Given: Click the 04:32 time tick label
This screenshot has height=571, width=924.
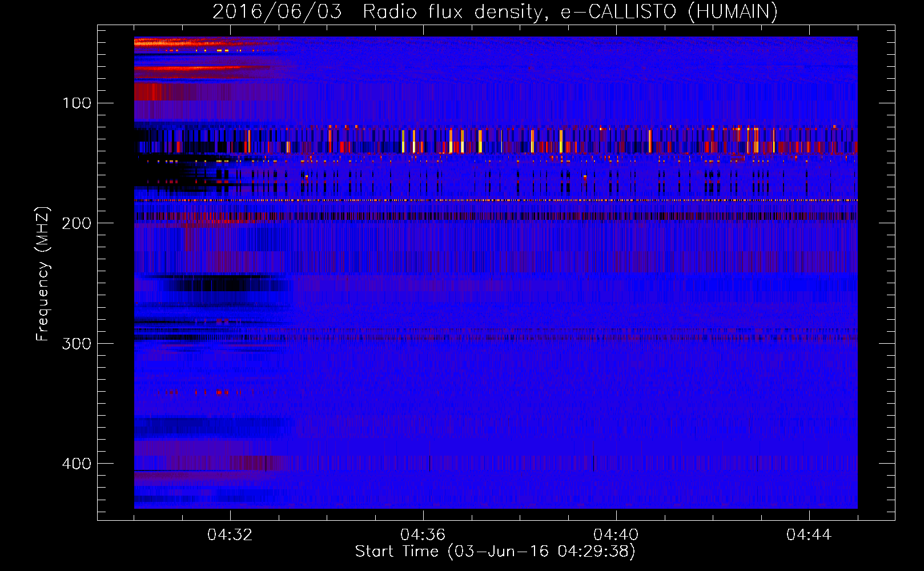Looking at the screenshot, I should pyautogui.click(x=230, y=535).
